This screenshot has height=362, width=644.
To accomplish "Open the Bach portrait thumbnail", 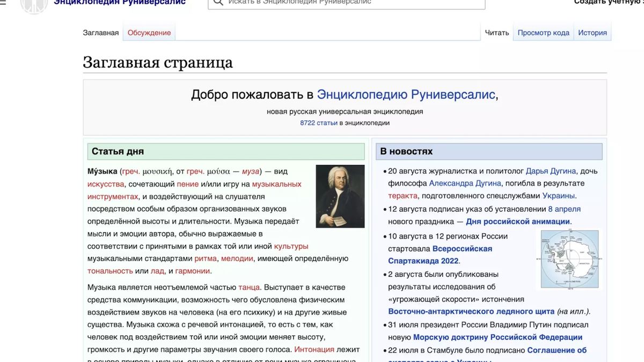I will tap(340, 196).
